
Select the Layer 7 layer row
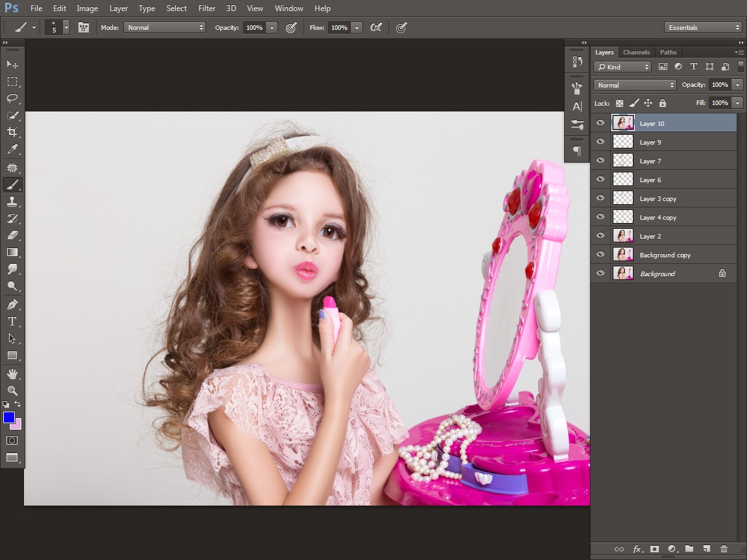tap(674, 161)
